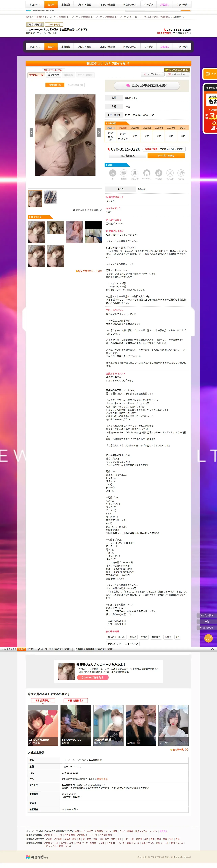Select the 7/27(日) schedule column
Viewport: 217px width, 868px height.
pos(123,128)
